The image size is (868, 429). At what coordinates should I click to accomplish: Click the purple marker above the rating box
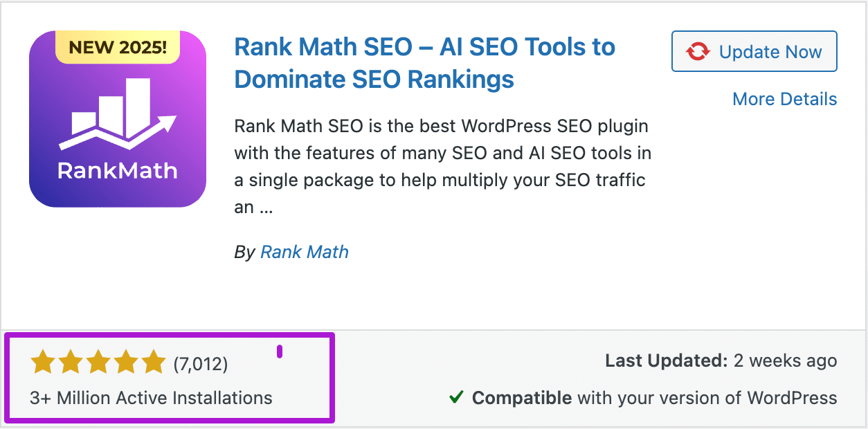click(280, 353)
